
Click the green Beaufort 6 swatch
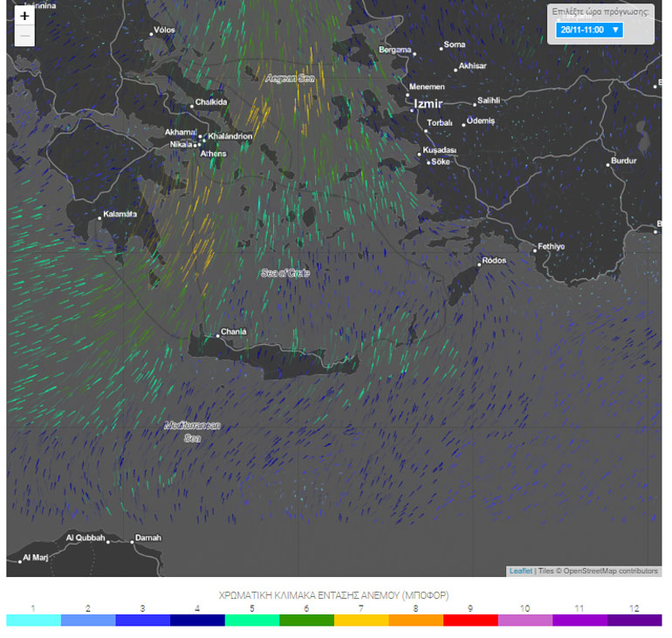(306, 620)
